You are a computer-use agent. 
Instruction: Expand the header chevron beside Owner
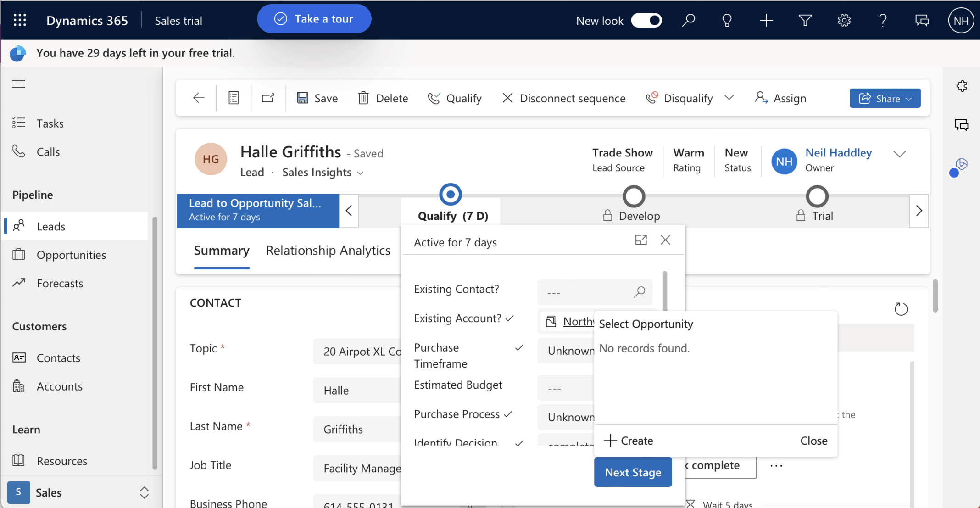(x=899, y=154)
